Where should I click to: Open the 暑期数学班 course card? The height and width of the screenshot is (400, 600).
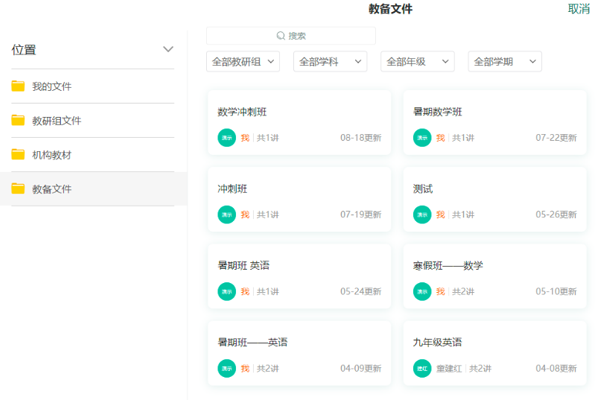pos(494,122)
